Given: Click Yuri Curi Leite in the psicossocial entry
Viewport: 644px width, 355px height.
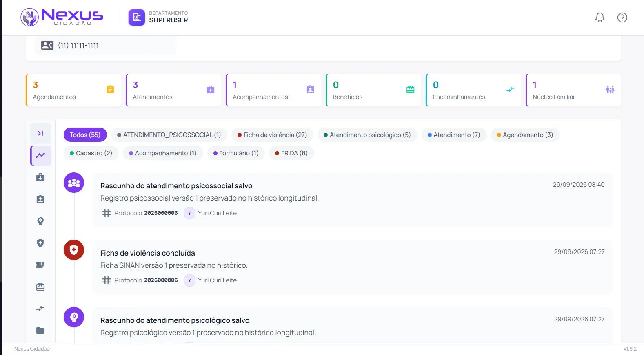Looking at the screenshot, I should (217, 213).
